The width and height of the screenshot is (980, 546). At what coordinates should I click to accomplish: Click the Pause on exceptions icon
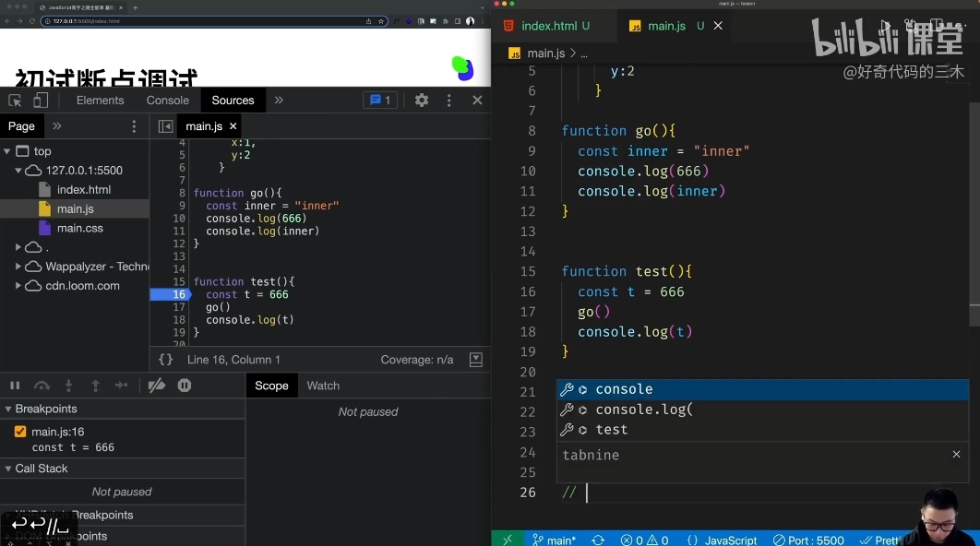point(184,386)
